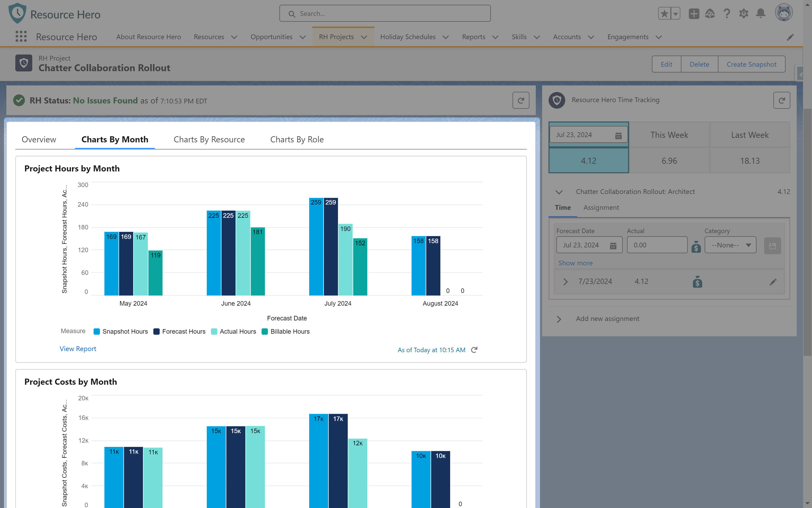Click the RH Project record shield icon

(24, 63)
